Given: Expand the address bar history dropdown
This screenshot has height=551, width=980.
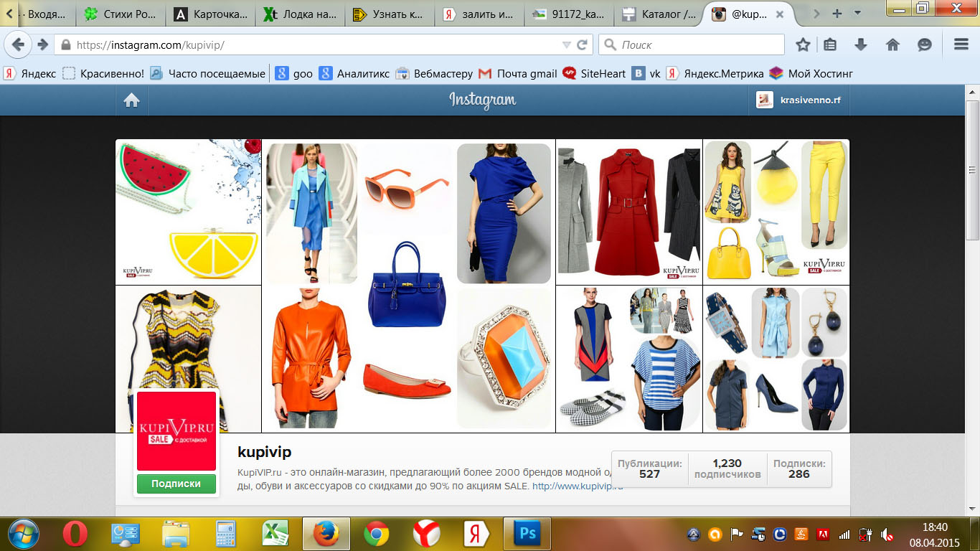Looking at the screenshot, I should pos(566,44).
